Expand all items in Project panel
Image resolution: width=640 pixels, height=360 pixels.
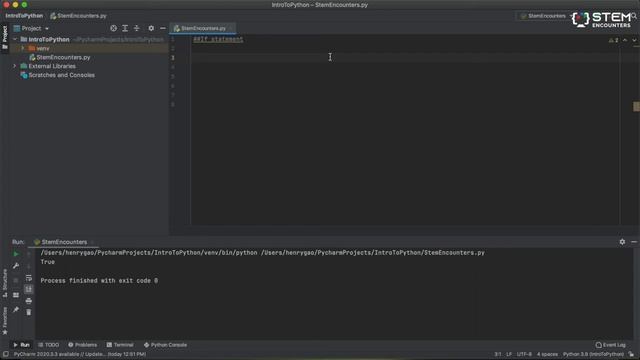point(125,28)
